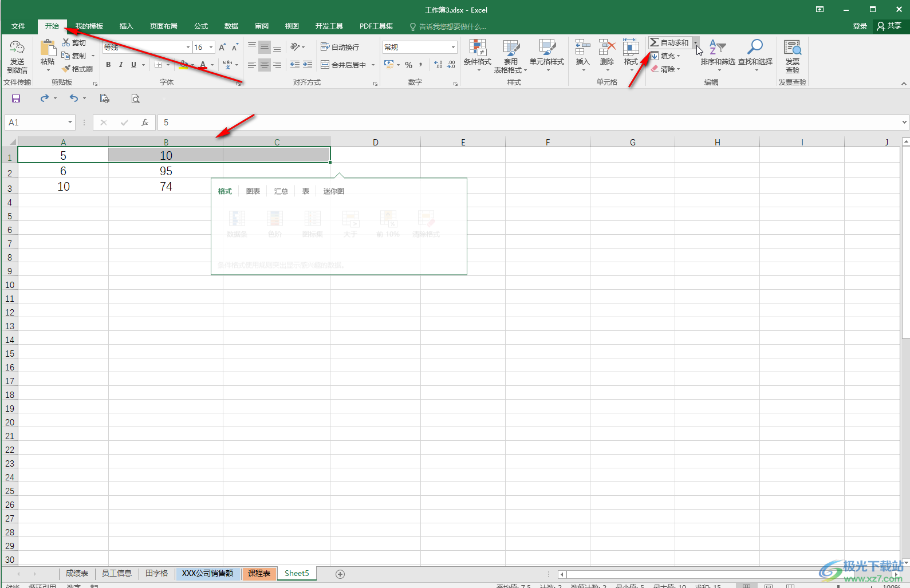
Task: Open the font size dropdown showing 16
Action: (211, 47)
